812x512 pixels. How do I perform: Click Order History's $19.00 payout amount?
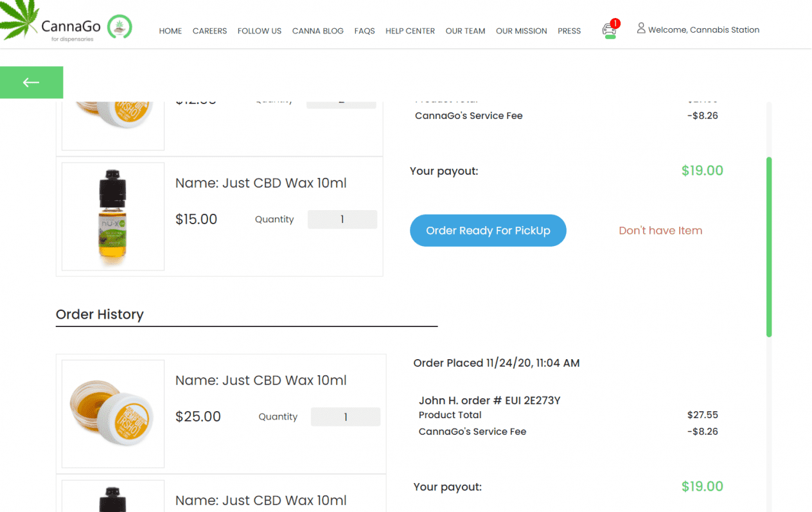pyautogui.click(x=702, y=487)
